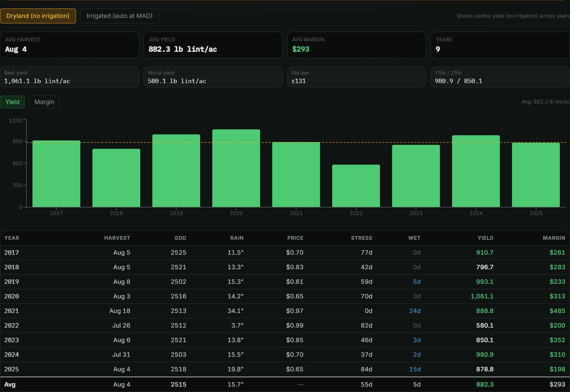This screenshot has height=392, width=570.
Task: Click the 2017 yield bar
Action: [56, 174]
